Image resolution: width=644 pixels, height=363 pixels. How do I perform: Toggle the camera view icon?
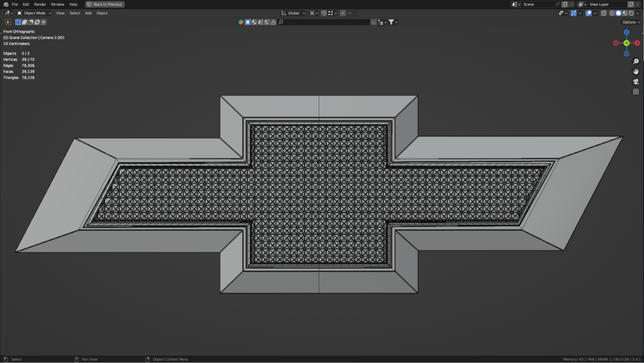coord(636,81)
